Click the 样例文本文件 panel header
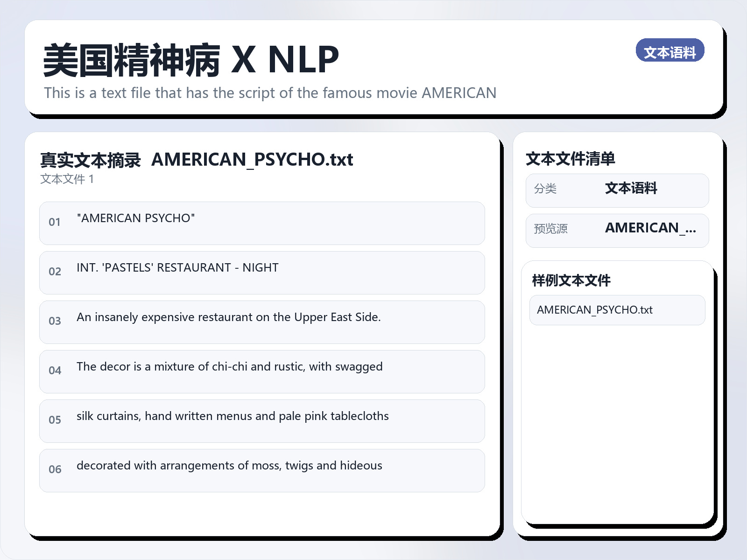Screen dimensions: 747x560 click(x=571, y=281)
